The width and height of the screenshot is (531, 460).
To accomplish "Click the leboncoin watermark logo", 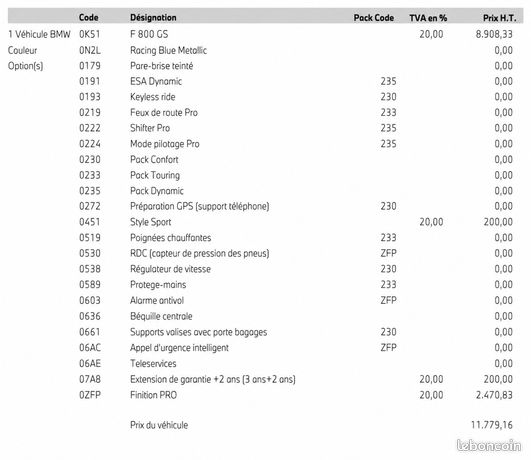I will tap(489, 445).
